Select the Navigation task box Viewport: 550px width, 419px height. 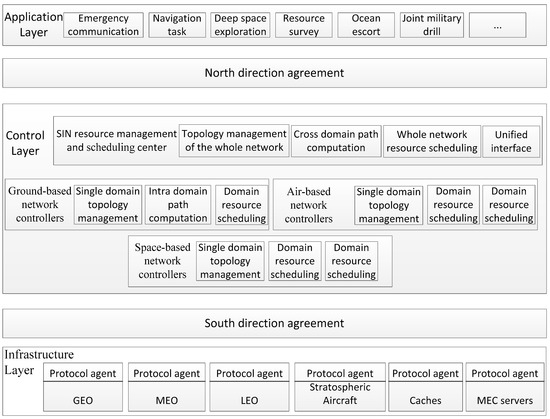pos(177,25)
